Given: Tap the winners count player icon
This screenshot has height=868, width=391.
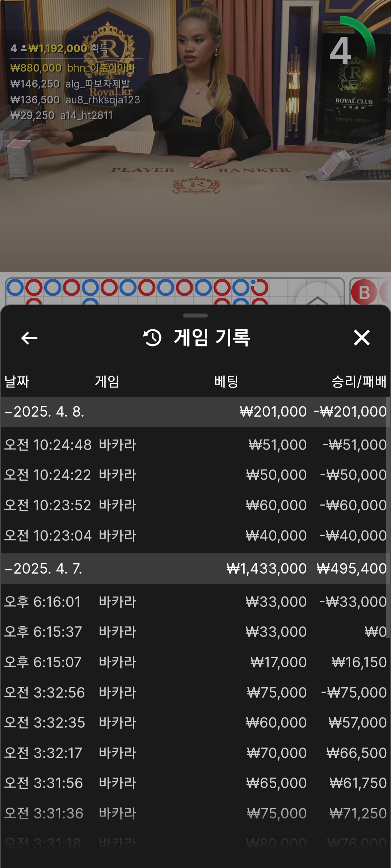Looking at the screenshot, I should [x=24, y=48].
